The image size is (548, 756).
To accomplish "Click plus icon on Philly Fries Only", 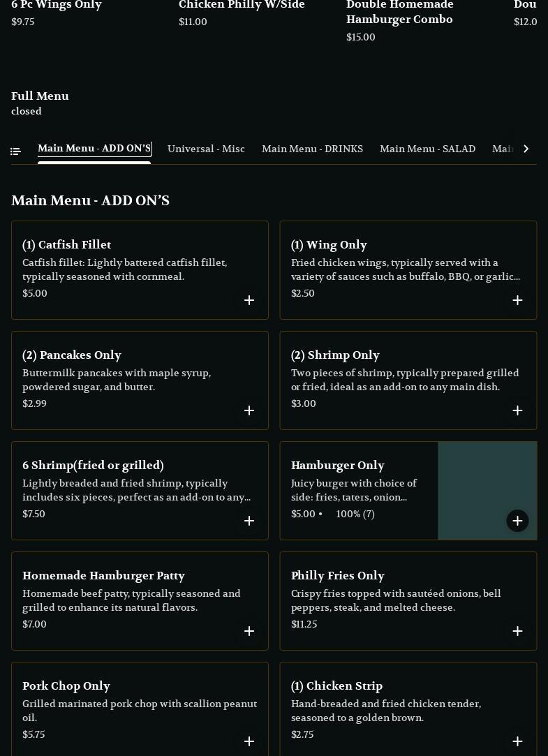I will pos(517,631).
